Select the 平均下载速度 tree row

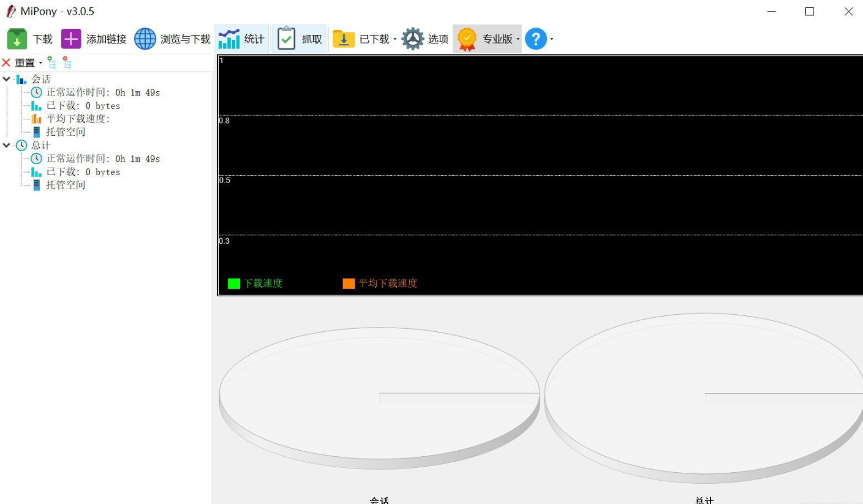point(70,119)
